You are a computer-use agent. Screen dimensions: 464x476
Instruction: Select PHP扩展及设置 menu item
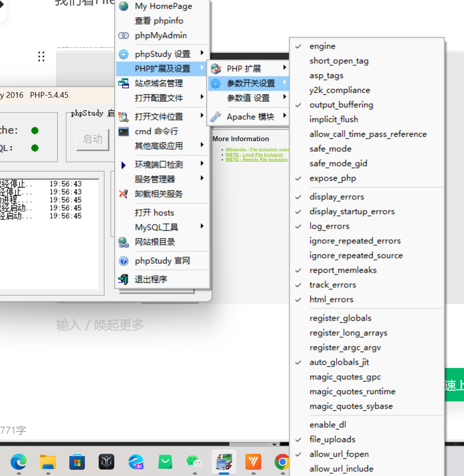(x=163, y=68)
